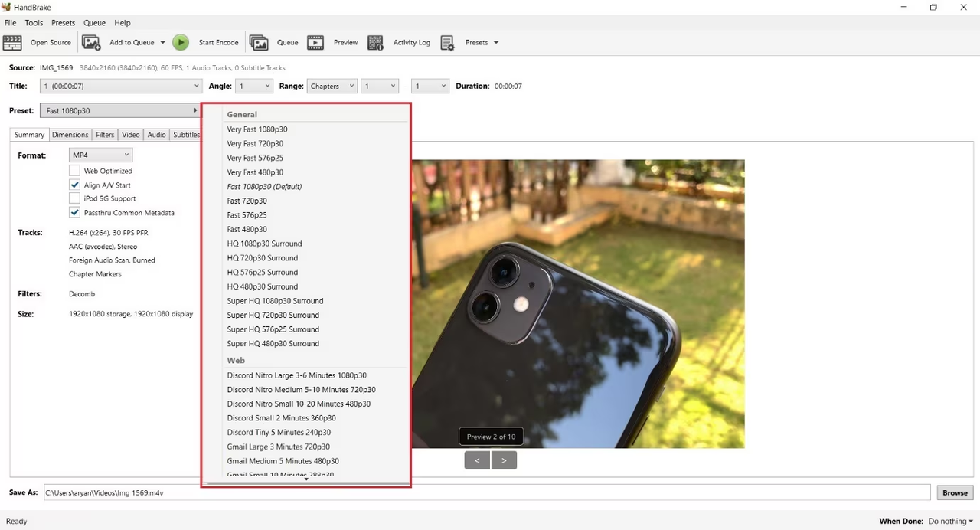
Task: Switch to the Filters tab
Action: (x=105, y=135)
